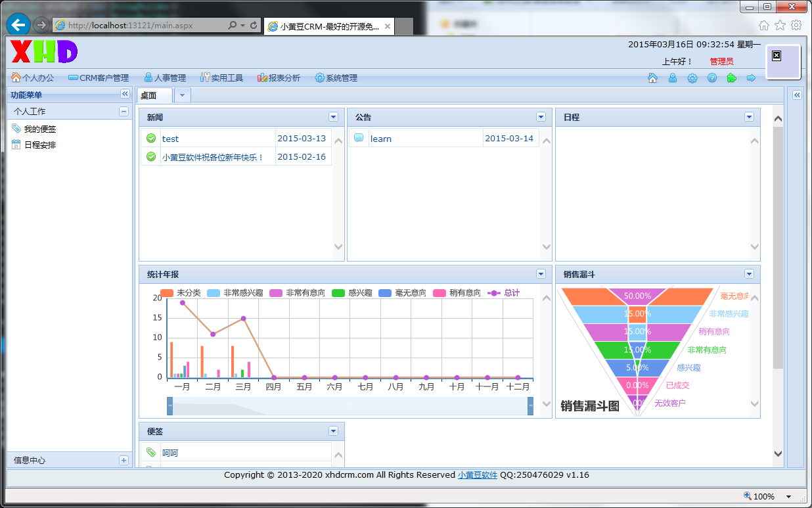
Task: Click the green puzzle piece plugin icon
Action: coord(732,78)
